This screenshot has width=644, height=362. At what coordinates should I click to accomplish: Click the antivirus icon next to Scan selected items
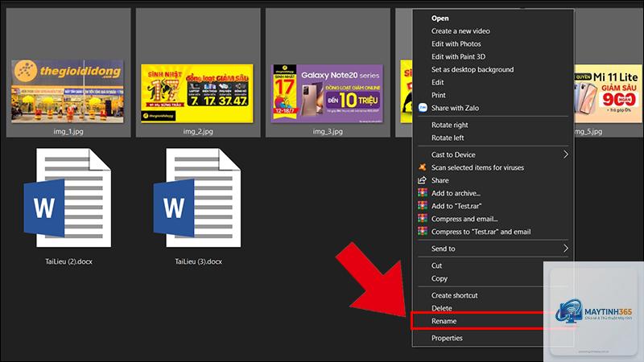click(x=422, y=167)
